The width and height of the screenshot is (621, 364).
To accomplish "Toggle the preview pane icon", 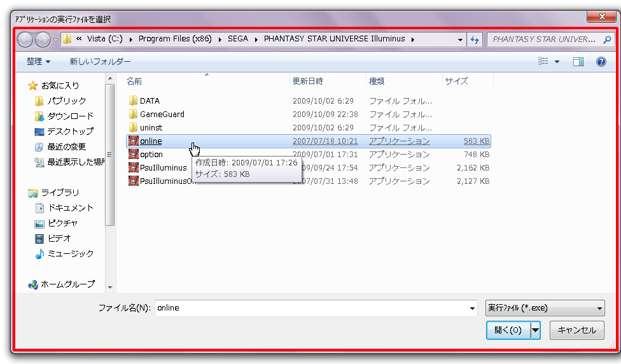I will pos(578,61).
